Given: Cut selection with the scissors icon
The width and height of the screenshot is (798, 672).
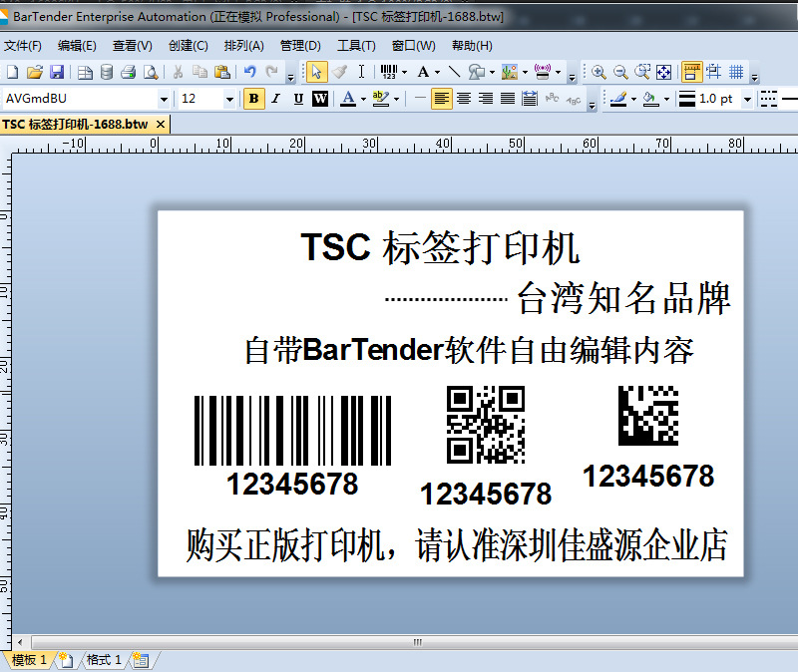Looking at the screenshot, I should (x=178, y=72).
